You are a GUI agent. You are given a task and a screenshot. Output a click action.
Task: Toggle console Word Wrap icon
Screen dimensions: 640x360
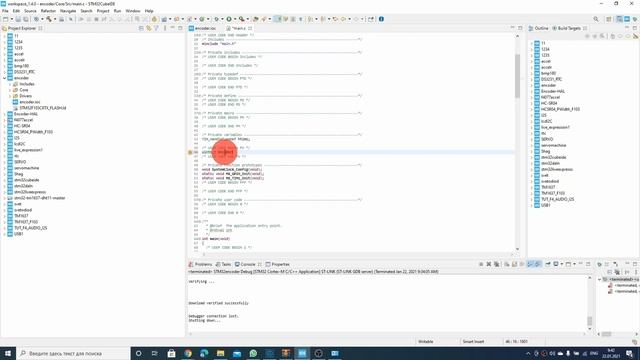(x=522, y=264)
